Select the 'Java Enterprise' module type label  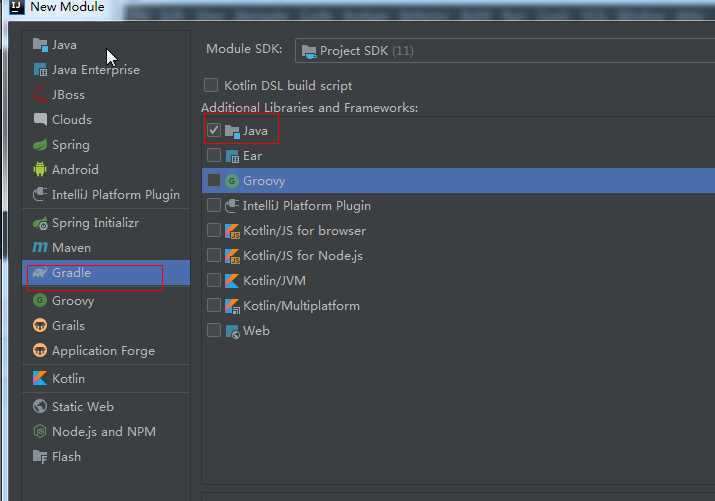(96, 70)
